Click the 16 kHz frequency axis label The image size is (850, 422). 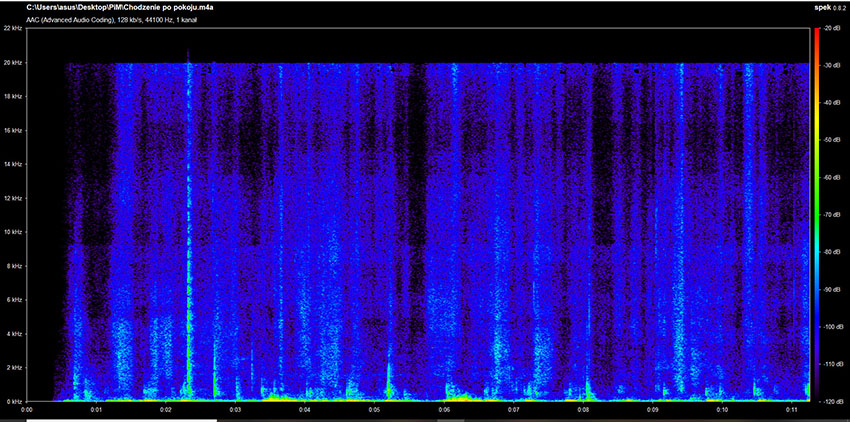tap(12, 130)
